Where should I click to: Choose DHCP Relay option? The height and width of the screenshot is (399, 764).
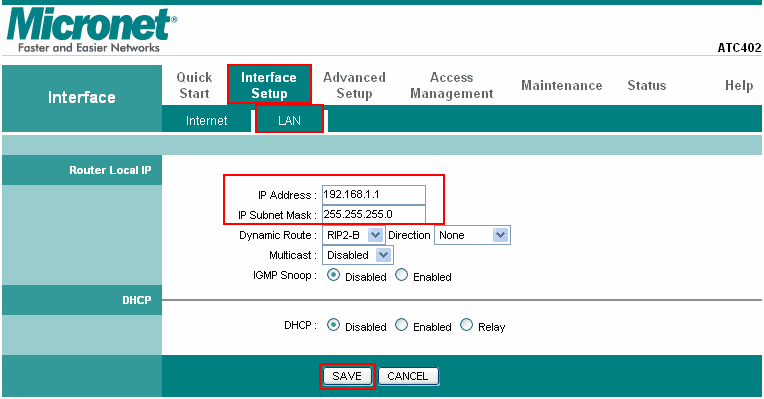466,325
